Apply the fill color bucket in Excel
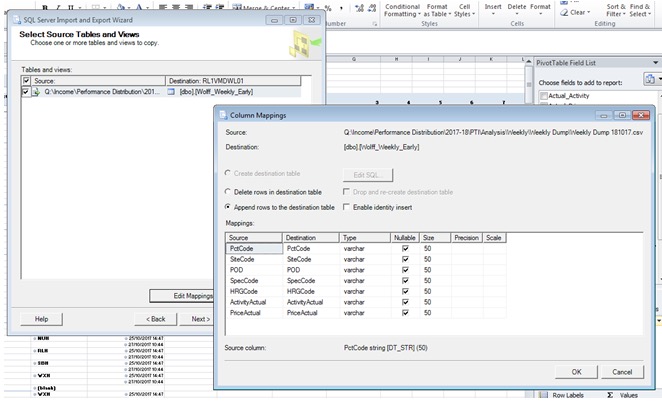This screenshot has height=401, width=662. click(x=121, y=7)
